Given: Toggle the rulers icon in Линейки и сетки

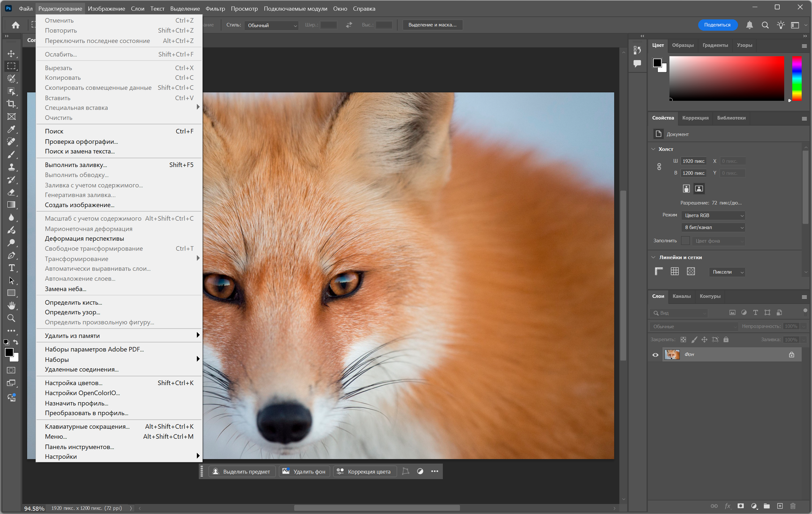Looking at the screenshot, I should tap(658, 271).
